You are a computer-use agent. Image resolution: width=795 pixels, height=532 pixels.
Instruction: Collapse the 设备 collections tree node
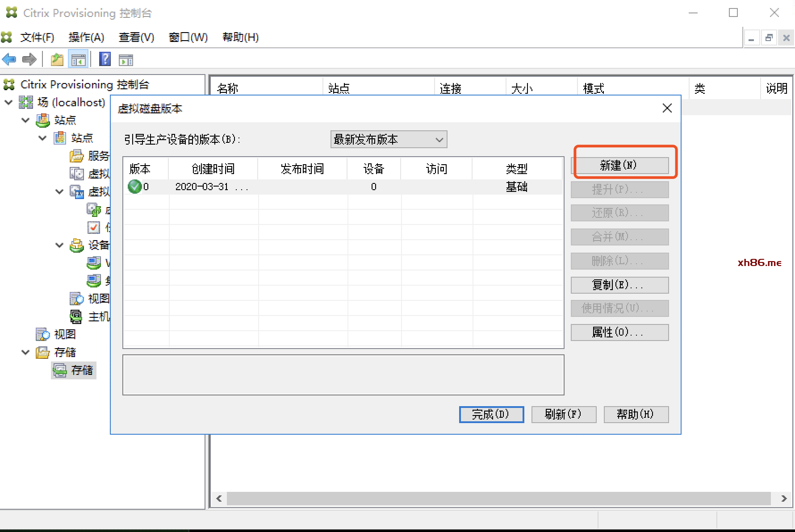59,245
